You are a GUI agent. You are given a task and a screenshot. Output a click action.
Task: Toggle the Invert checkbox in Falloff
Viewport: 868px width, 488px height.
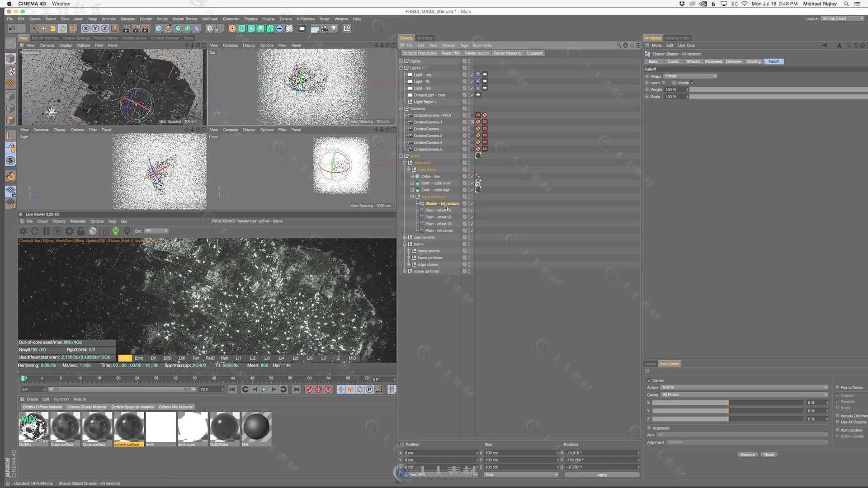664,83
